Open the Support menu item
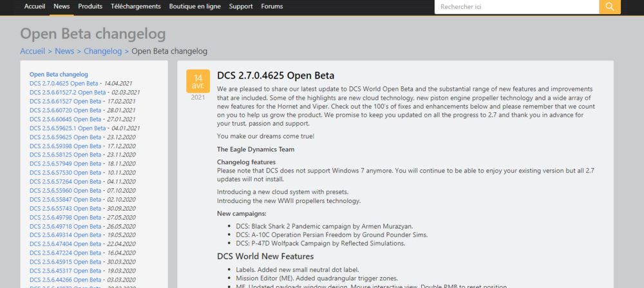This screenshot has height=288, width=644. (x=241, y=6)
